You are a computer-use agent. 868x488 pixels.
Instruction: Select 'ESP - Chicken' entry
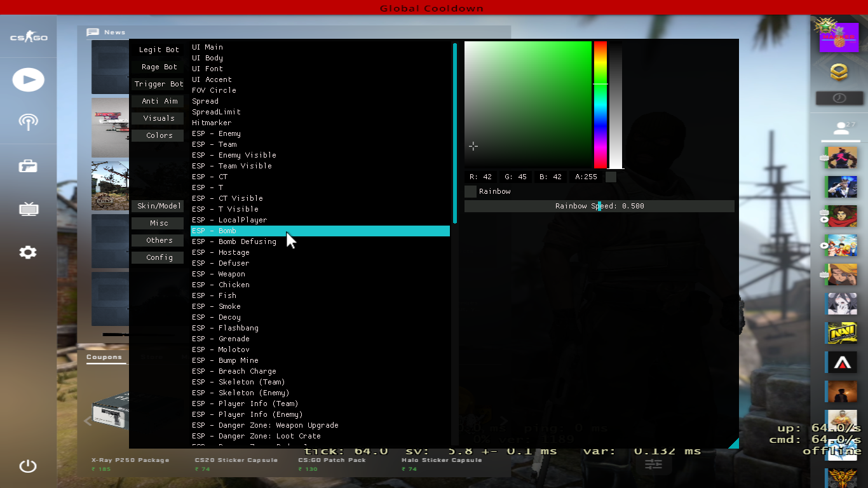[x=320, y=285]
